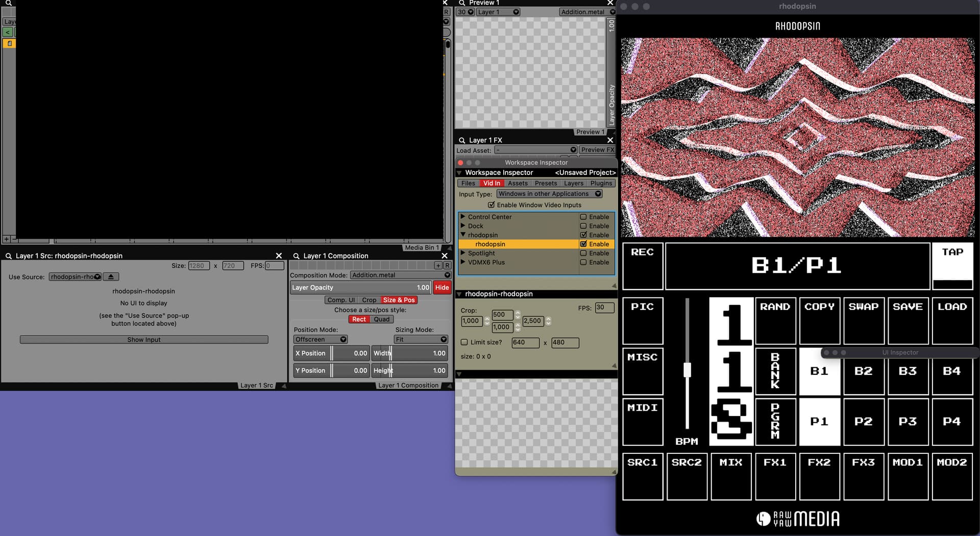Click the Layer Opacity slider in Layer 1 Composition
980x536 pixels.
[x=361, y=288]
